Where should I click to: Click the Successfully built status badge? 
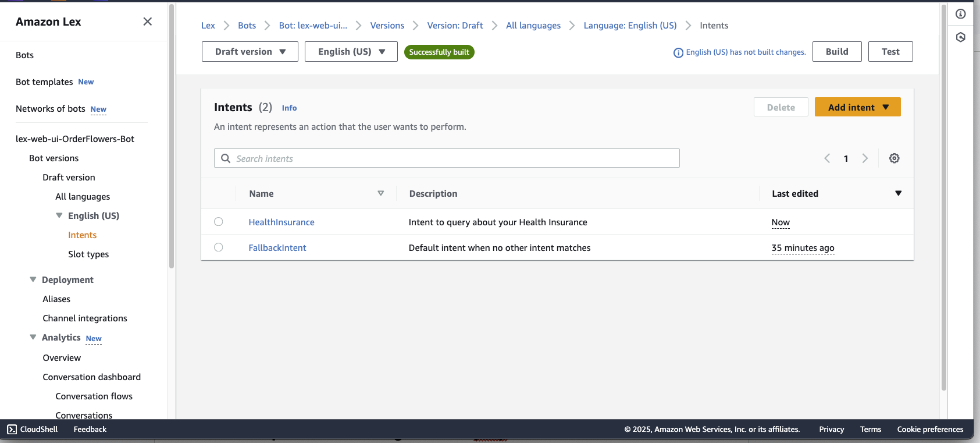pos(439,52)
